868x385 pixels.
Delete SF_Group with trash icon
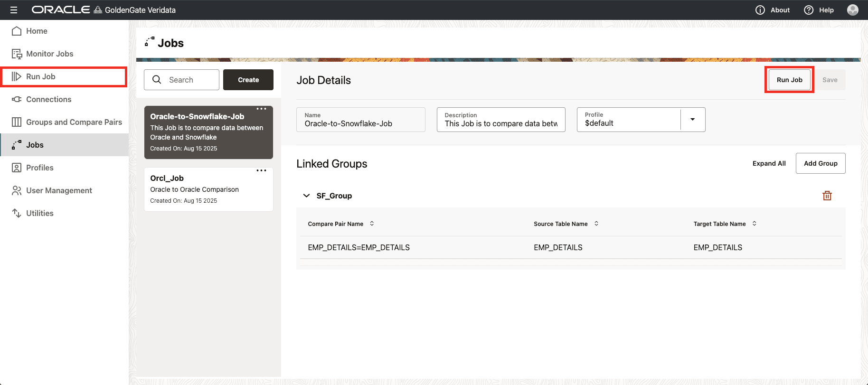(x=827, y=196)
